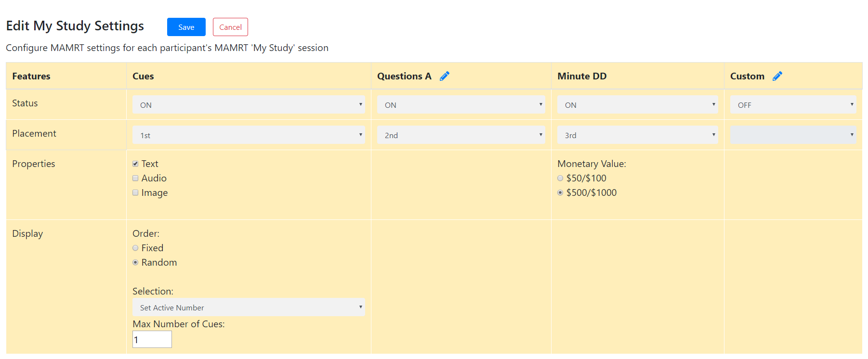The width and height of the screenshot is (868, 359).
Task: Click the pencil icon beside Questions A
Action: pos(444,76)
